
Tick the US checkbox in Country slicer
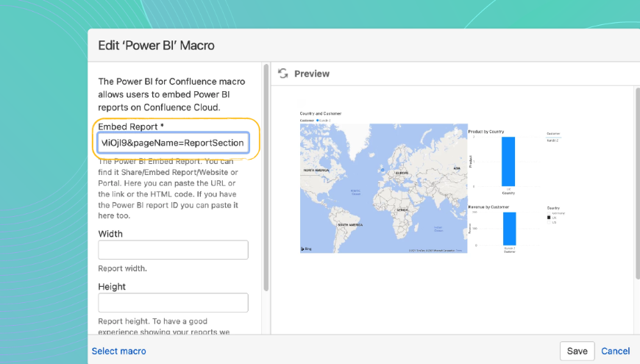[x=549, y=222]
